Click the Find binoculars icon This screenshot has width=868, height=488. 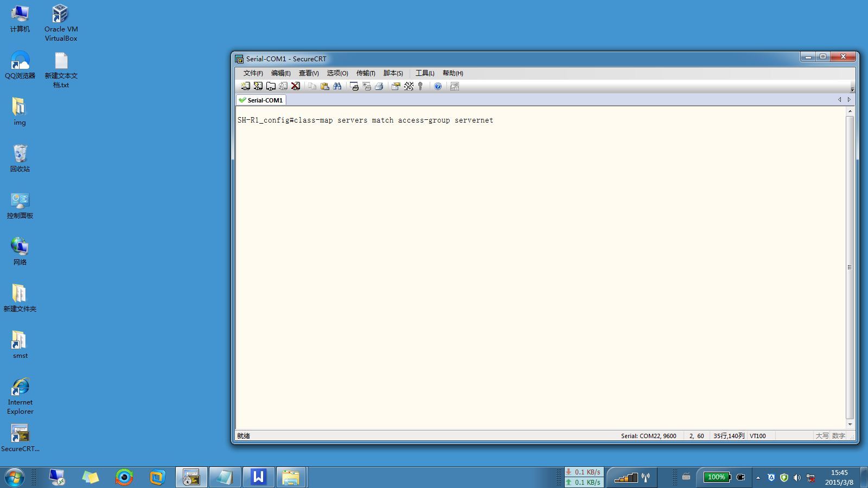coord(337,86)
